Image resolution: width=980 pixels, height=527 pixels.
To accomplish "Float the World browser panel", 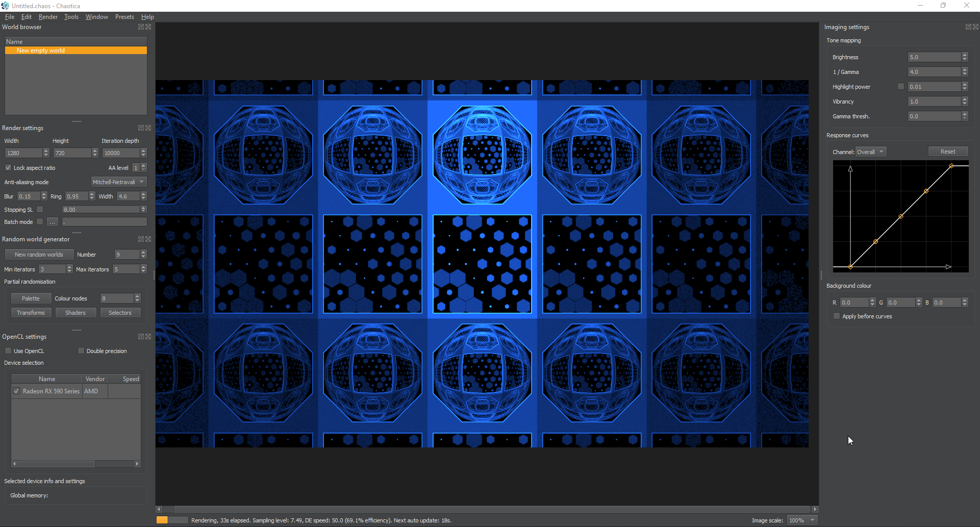I will pyautogui.click(x=141, y=27).
